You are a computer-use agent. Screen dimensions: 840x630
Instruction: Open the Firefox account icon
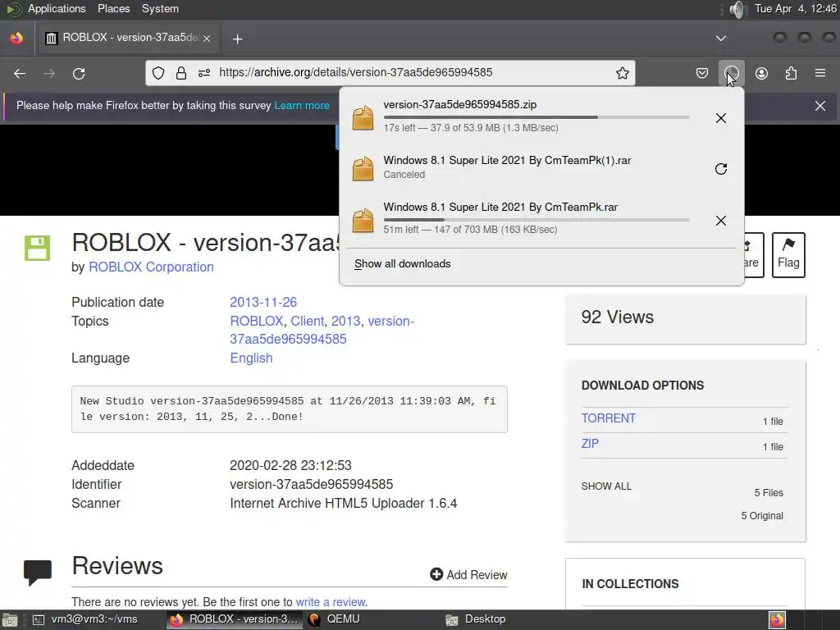761,73
